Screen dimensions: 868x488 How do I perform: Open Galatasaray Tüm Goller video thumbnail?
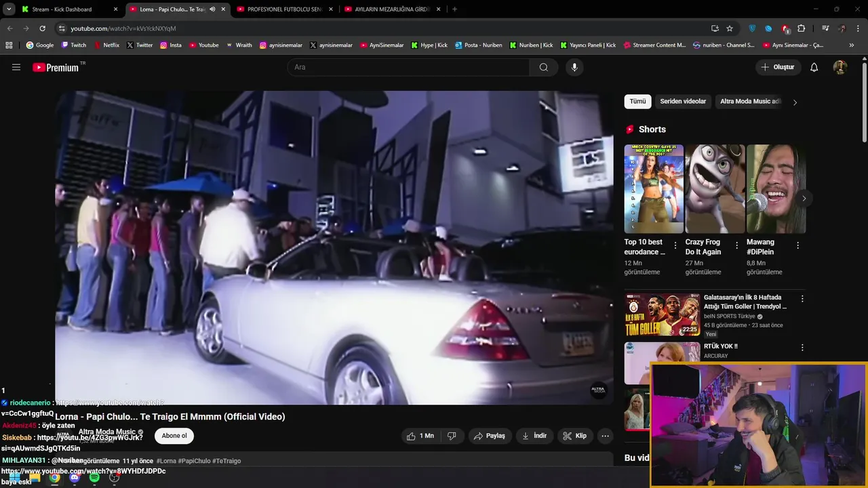pos(663,314)
